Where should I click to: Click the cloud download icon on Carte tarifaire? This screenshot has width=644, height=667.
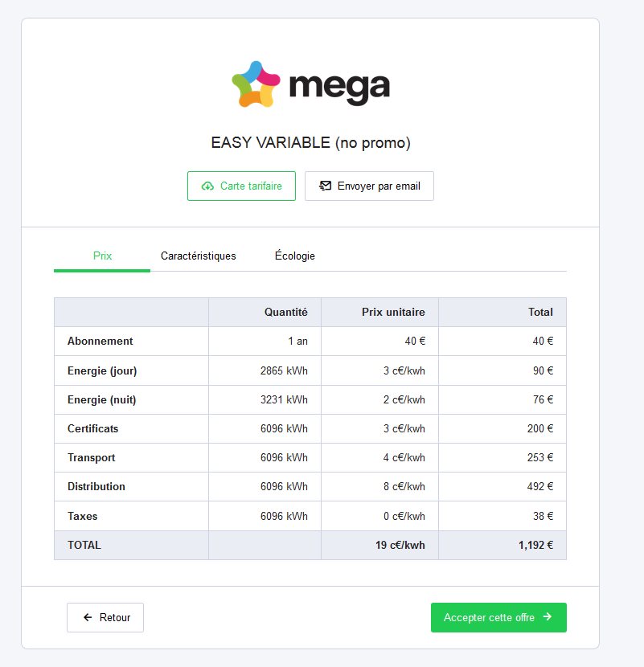(x=207, y=186)
